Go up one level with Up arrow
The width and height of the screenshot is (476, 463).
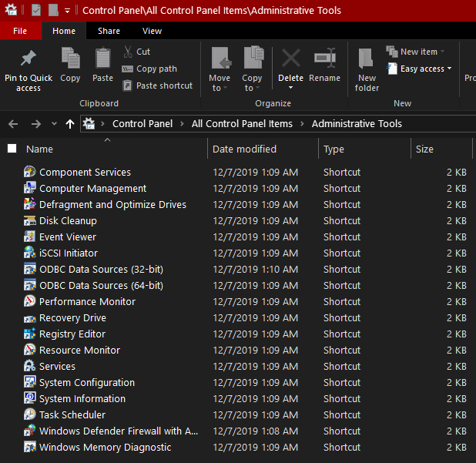[x=70, y=124]
